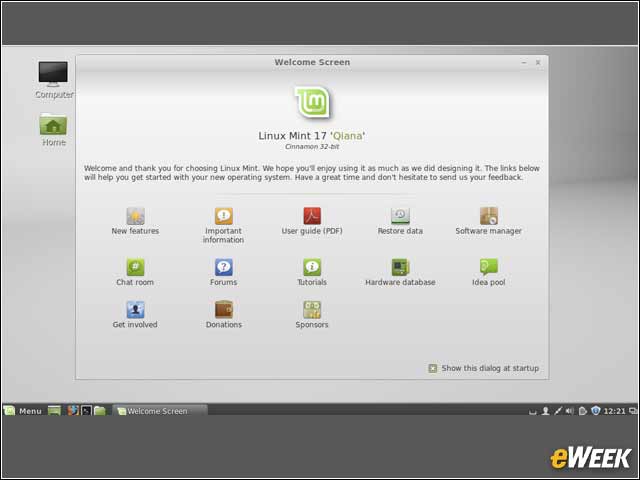This screenshot has height=480, width=640.
Task: Open the Mint Menu button
Action: (23, 411)
